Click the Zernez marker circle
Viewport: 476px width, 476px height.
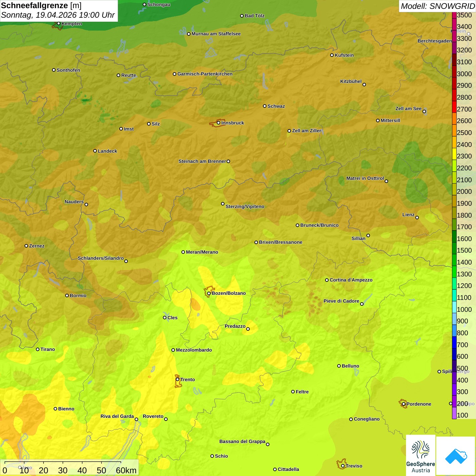click(26, 246)
